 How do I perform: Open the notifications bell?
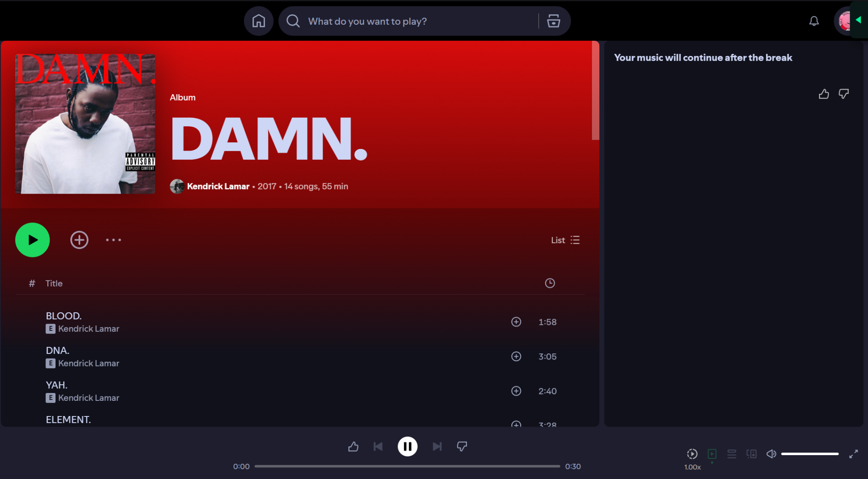point(814,20)
